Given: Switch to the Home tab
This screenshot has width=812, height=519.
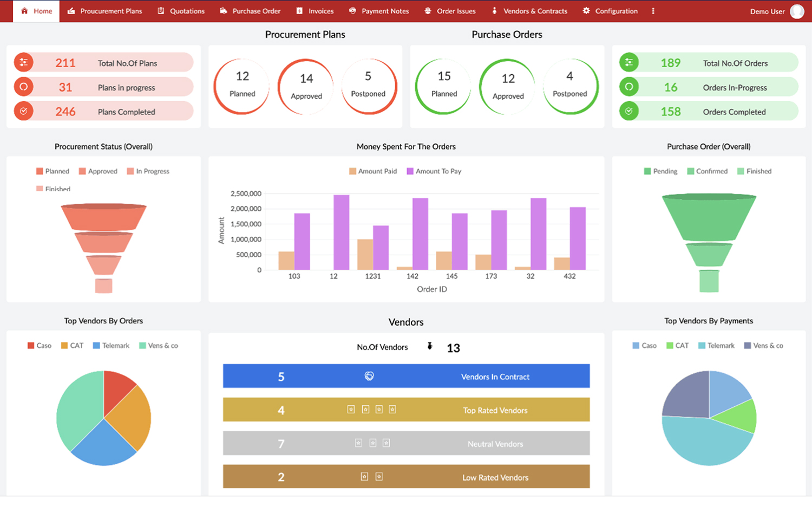Looking at the screenshot, I should tap(36, 11).
